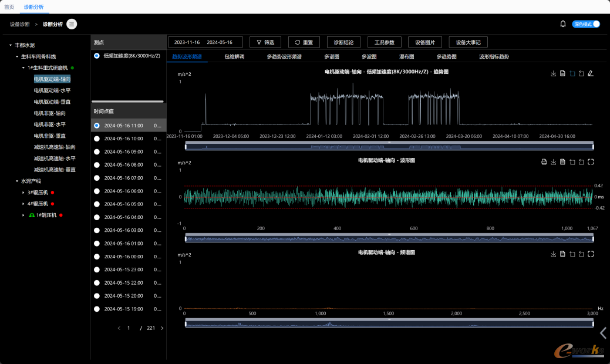Open the 瀑布图 tab
This screenshot has width=610, height=364.
tap(406, 56)
